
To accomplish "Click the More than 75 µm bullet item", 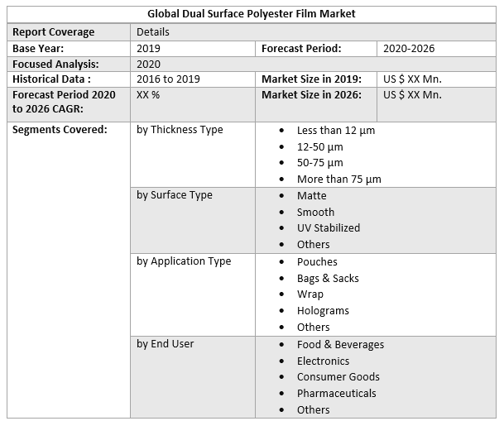I will (339, 179).
